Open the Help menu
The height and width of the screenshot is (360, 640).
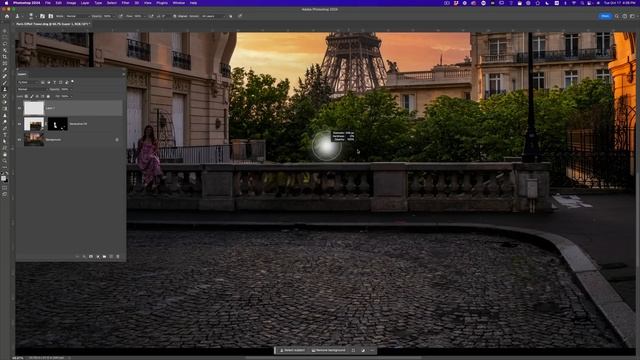(193, 3)
